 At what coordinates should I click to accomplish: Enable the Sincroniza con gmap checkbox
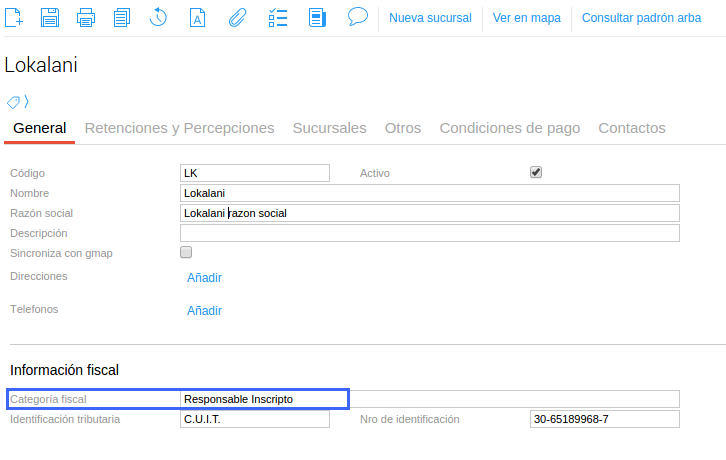[x=186, y=253]
